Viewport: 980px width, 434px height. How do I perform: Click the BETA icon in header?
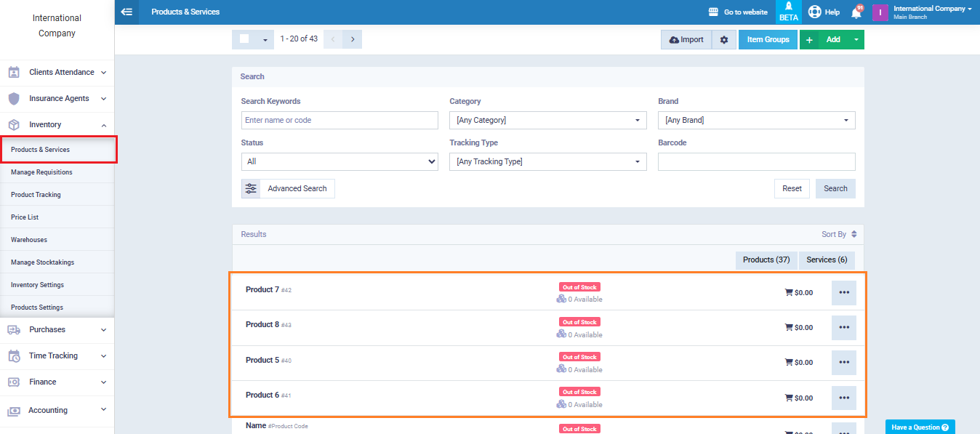[x=788, y=12]
